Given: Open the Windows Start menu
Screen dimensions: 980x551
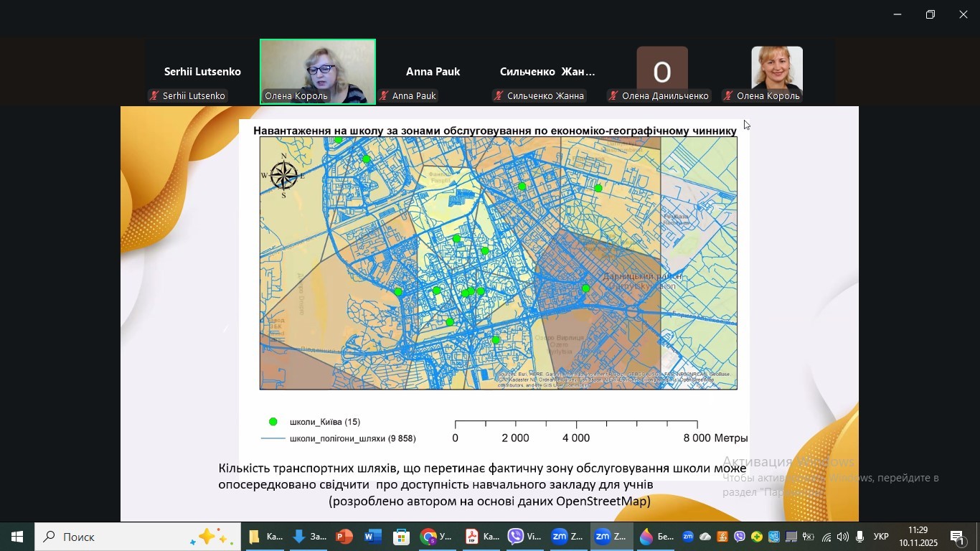Looking at the screenshot, I should pyautogui.click(x=17, y=537).
